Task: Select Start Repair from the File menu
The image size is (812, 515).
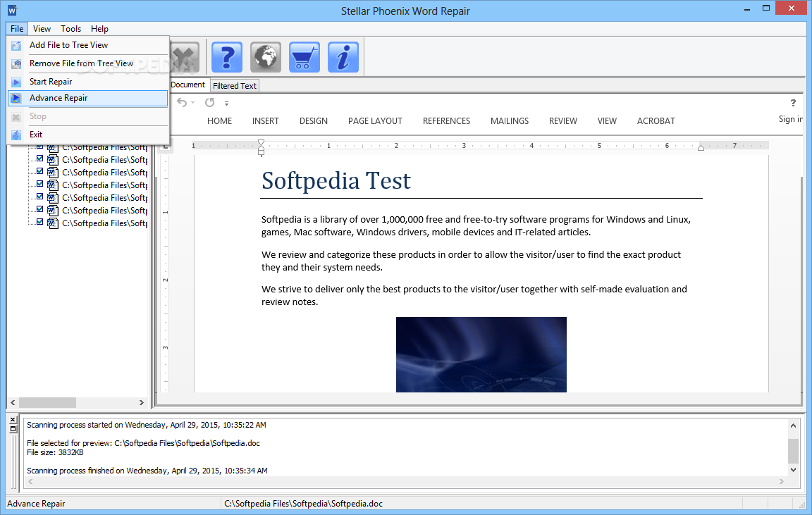Action: (x=88, y=82)
